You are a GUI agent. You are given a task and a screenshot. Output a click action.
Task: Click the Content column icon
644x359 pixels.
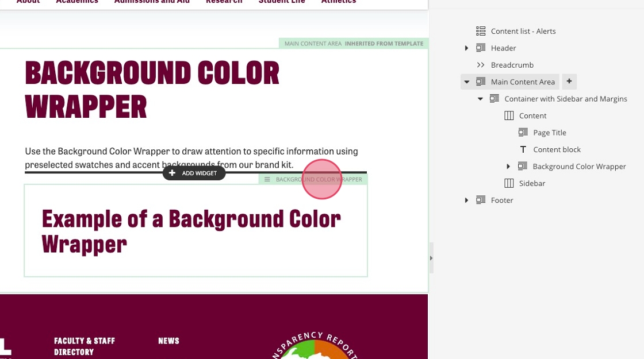[509, 115]
